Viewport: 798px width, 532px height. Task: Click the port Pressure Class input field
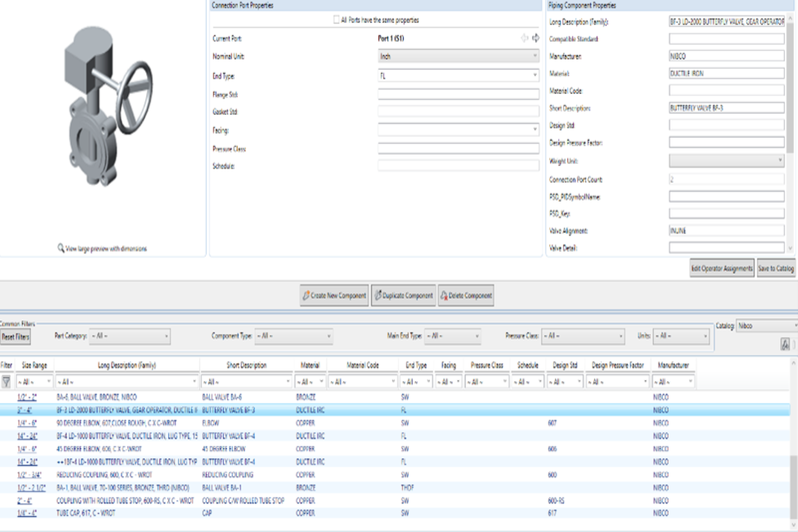click(459, 148)
